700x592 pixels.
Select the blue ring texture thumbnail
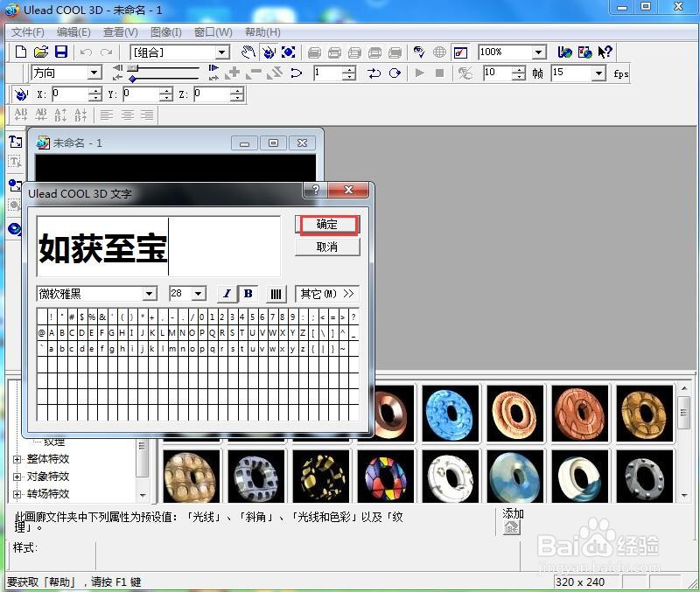pos(450,413)
